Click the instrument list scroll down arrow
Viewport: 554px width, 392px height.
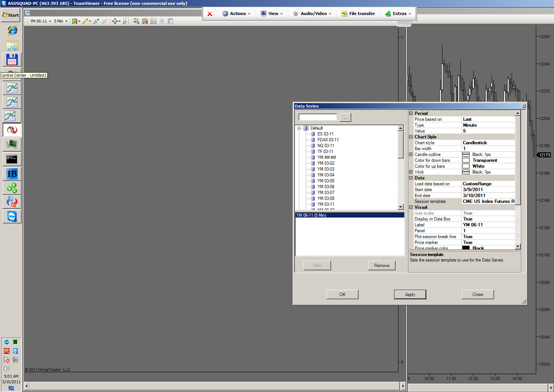click(x=401, y=207)
